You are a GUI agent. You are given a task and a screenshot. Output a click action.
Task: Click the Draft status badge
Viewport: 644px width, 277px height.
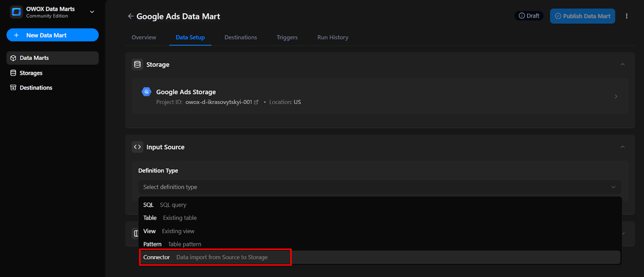pyautogui.click(x=529, y=16)
